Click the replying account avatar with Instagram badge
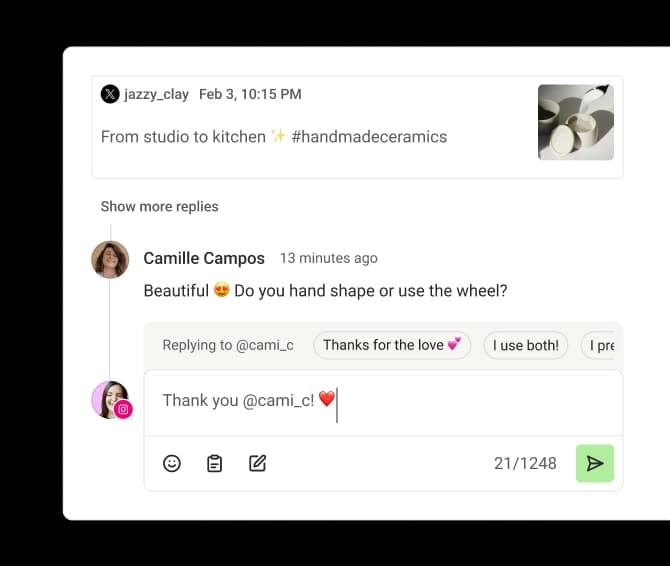This screenshot has width=670, height=566. click(x=111, y=400)
